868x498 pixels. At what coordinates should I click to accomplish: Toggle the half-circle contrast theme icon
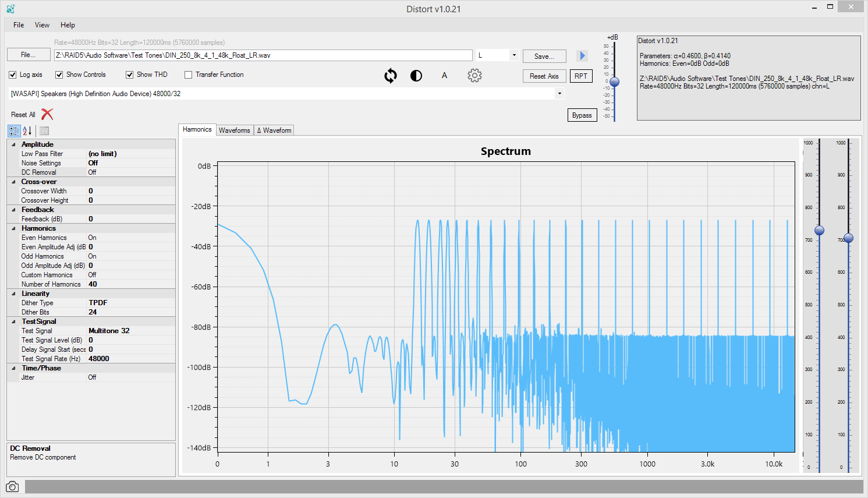[x=416, y=76]
